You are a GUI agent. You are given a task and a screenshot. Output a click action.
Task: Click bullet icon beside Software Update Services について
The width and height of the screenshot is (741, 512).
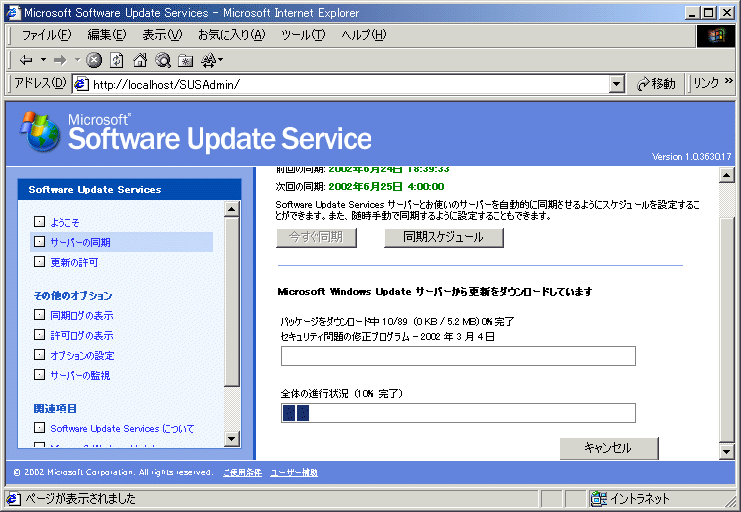point(40,427)
